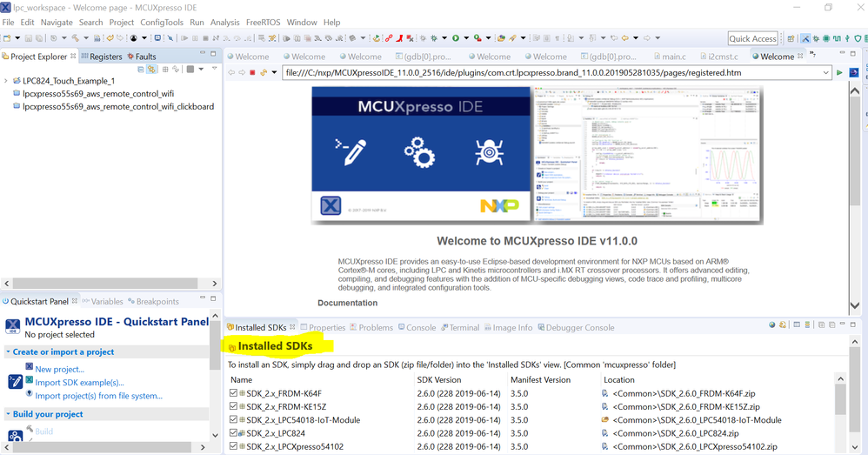The image size is (868, 455).
Task: Click the welcome page vertical scrollbar down arrow
Action: 855,305
